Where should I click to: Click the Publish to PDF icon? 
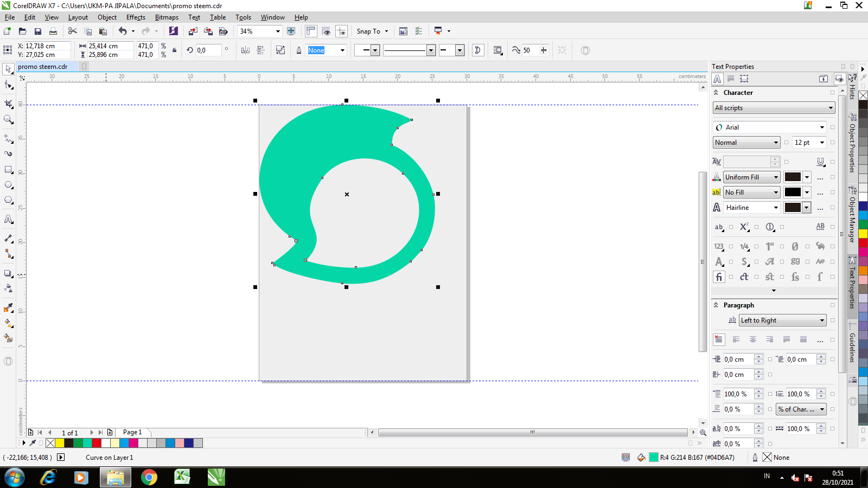coord(223,31)
